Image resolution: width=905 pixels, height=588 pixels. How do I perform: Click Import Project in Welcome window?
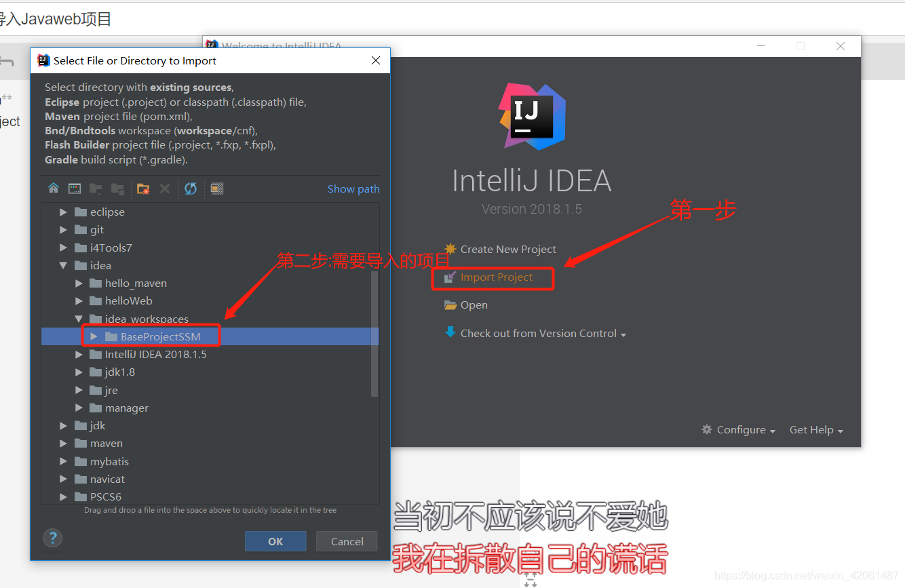tap(488, 277)
